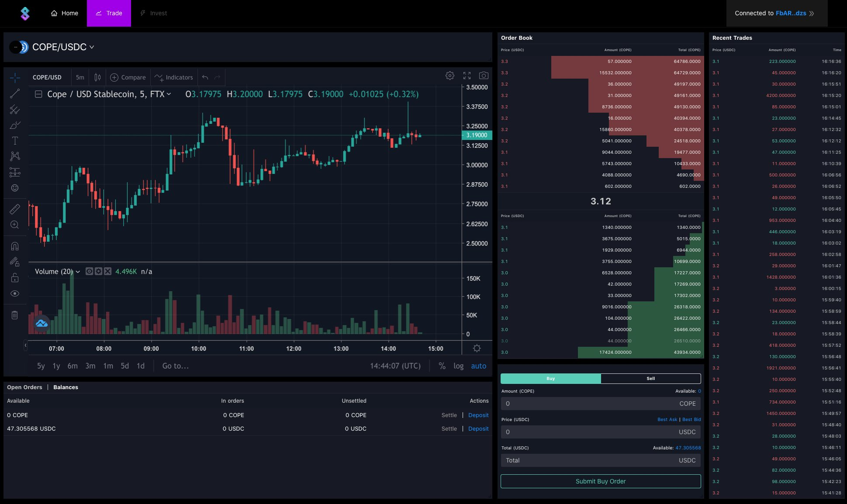Focus the Amount (COPE) input field
847x504 pixels.
pos(590,404)
